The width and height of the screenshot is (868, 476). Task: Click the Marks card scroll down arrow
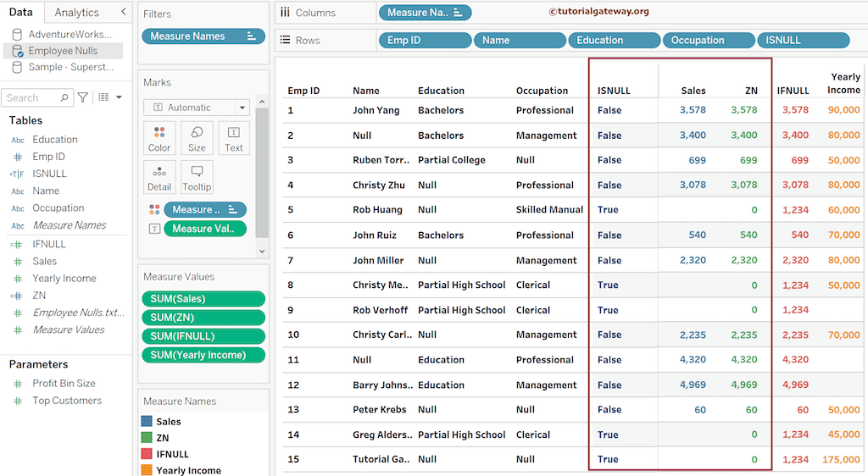[262, 251]
